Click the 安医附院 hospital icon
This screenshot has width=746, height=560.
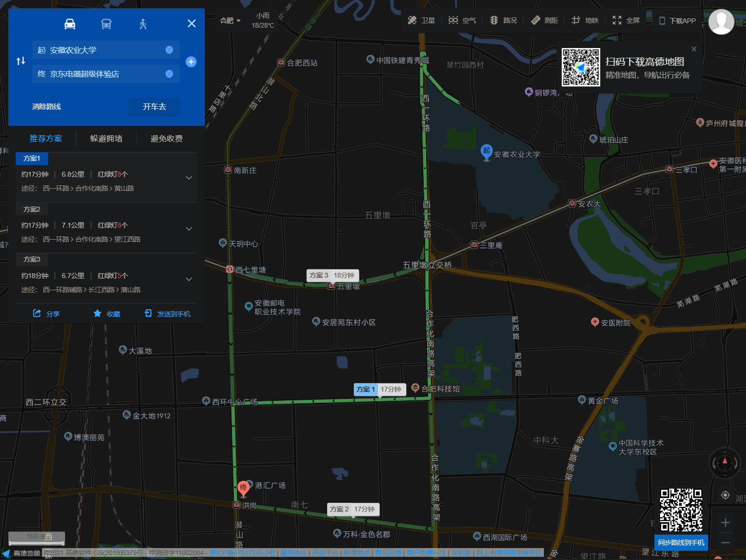coord(595,322)
